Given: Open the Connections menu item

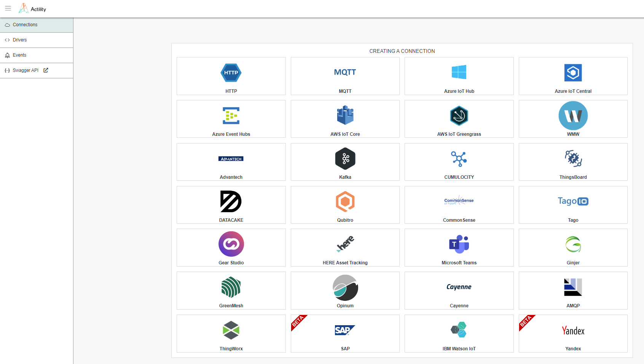Looking at the screenshot, I should click(37, 25).
